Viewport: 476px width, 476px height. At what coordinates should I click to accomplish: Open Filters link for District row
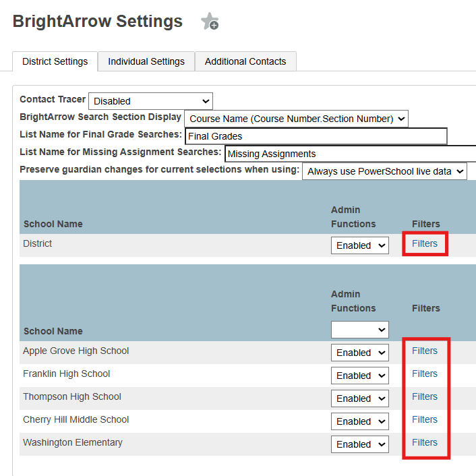424,243
